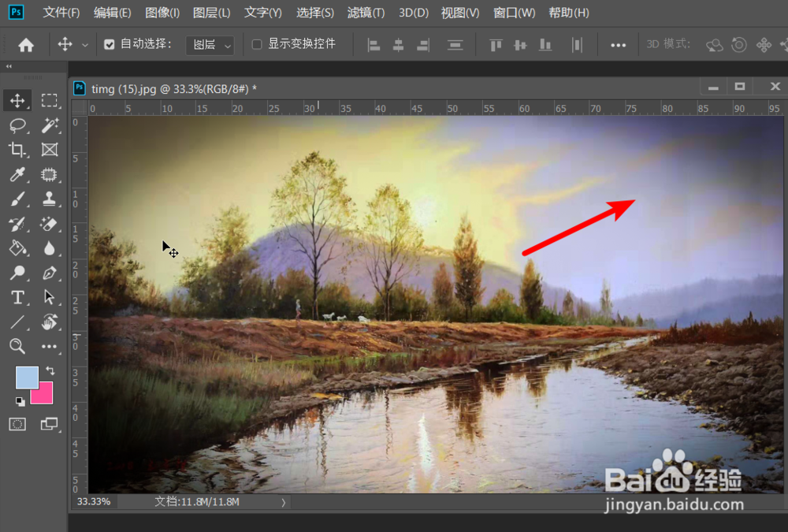The width and height of the screenshot is (788, 532).
Task: Uncheck the 自动选择 checkbox
Action: 109,45
